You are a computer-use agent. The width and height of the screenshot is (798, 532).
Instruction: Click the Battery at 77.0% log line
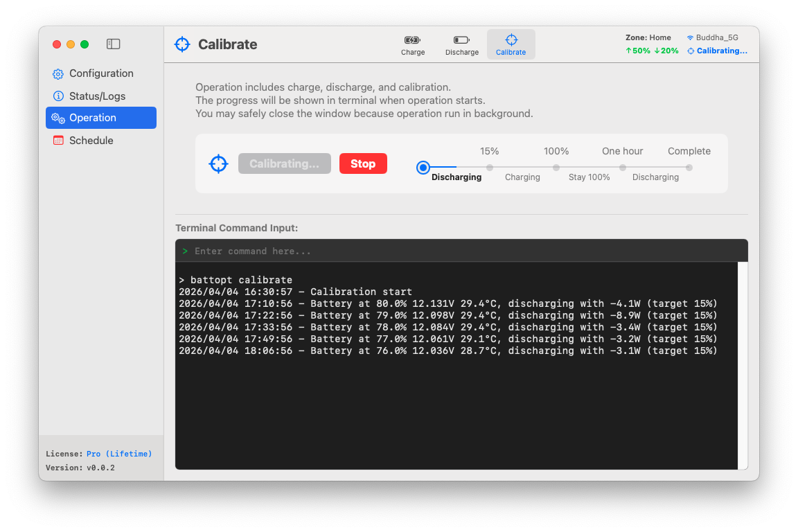[448, 339]
